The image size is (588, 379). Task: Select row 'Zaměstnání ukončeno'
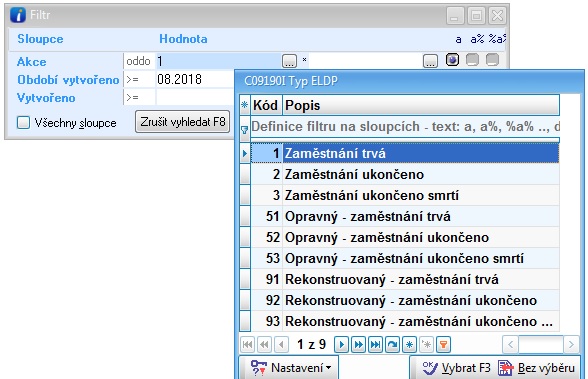tap(405, 174)
